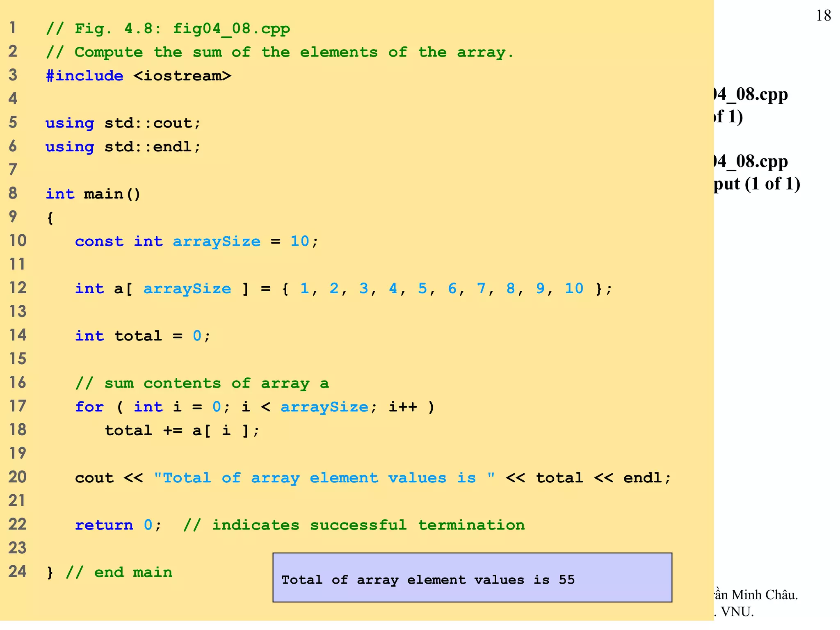This screenshot has width=840, height=630.
Task: Click the initializer value 10 in the array list
Action: pyautogui.click(x=574, y=288)
